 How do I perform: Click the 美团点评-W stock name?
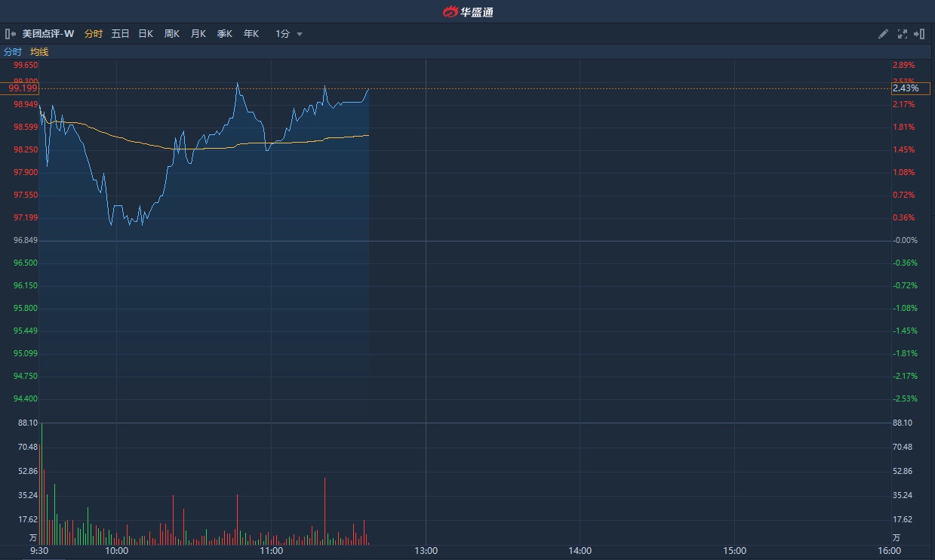point(48,34)
